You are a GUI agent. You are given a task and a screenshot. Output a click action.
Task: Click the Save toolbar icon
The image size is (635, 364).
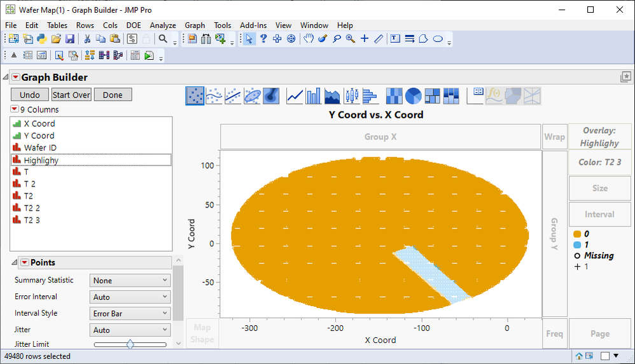pos(70,39)
